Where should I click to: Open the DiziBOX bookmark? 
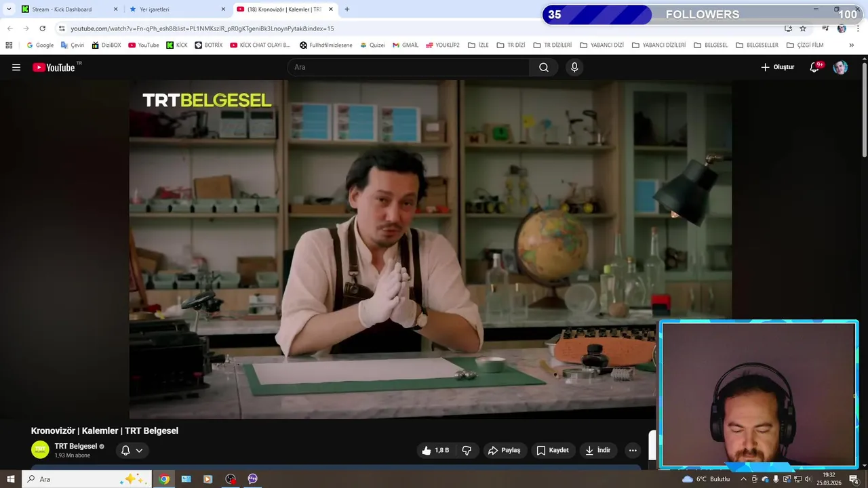coord(106,45)
